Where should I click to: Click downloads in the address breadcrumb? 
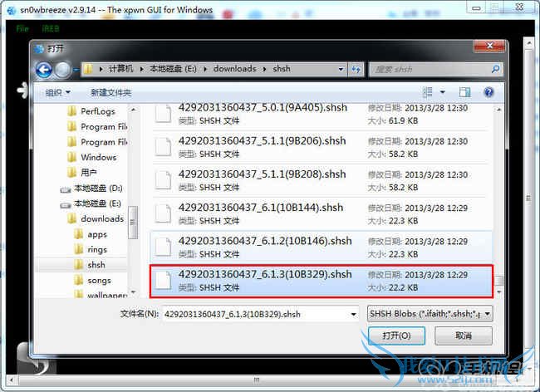coord(234,69)
